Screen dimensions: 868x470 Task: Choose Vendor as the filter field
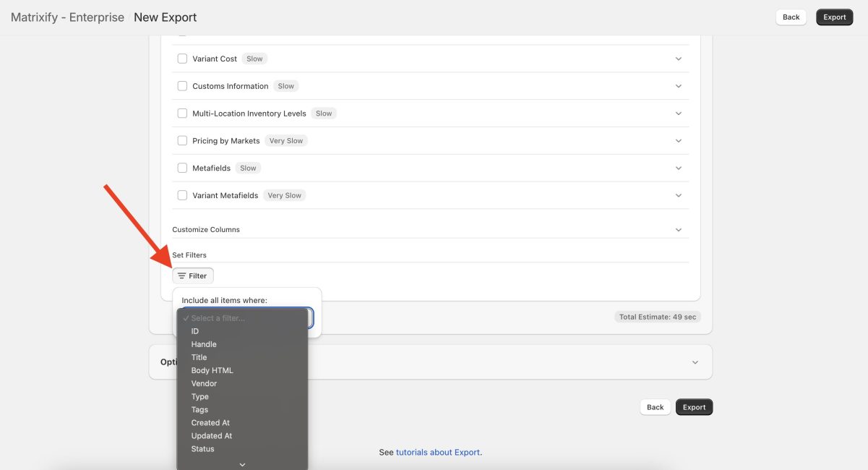coord(205,383)
